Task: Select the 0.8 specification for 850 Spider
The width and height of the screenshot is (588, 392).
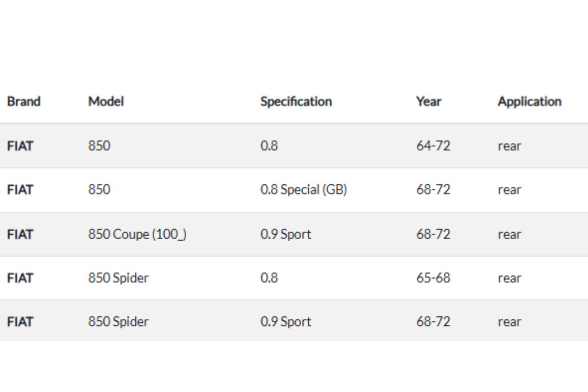Action: (x=269, y=278)
